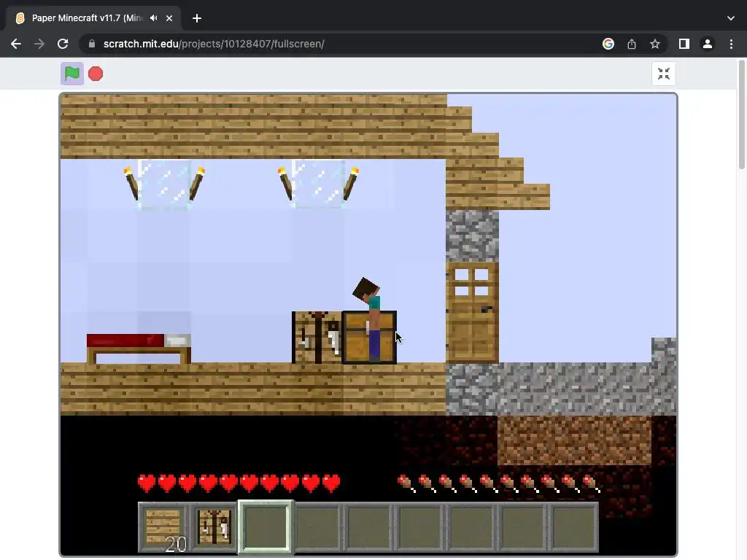
Task: Exit fullscreen mode via the shrink icon
Action: pyautogui.click(x=664, y=74)
